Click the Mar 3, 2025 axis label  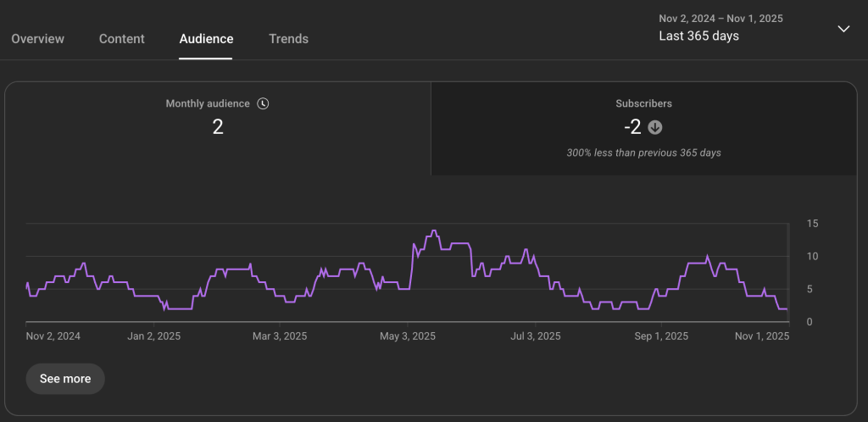(280, 336)
